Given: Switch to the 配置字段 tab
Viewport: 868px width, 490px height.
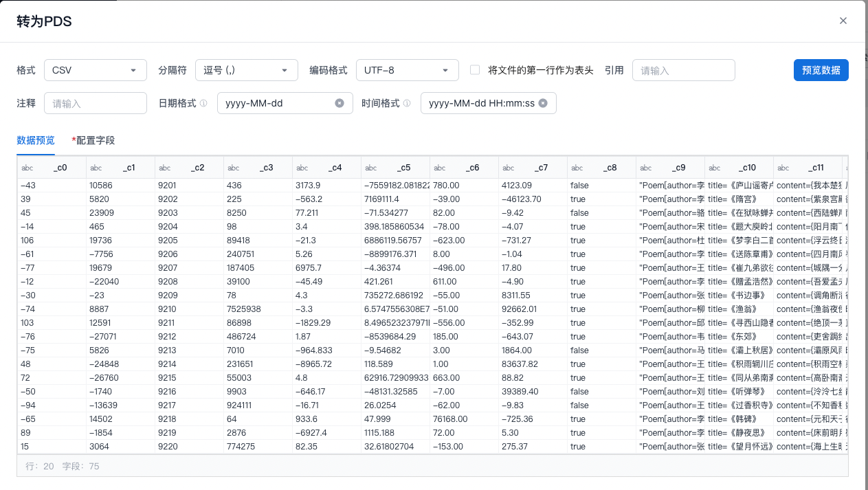Looking at the screenshot, I should coord(95,140).
